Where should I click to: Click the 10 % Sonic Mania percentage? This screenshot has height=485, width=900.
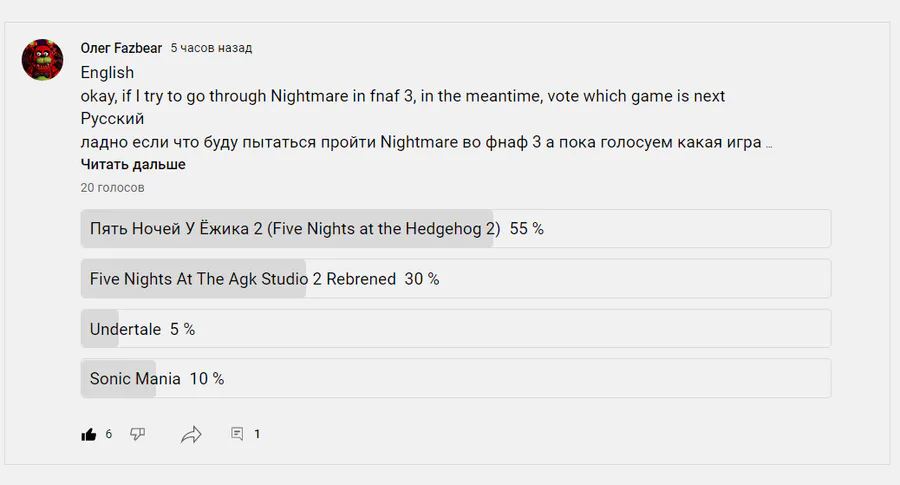coord(207,379)
